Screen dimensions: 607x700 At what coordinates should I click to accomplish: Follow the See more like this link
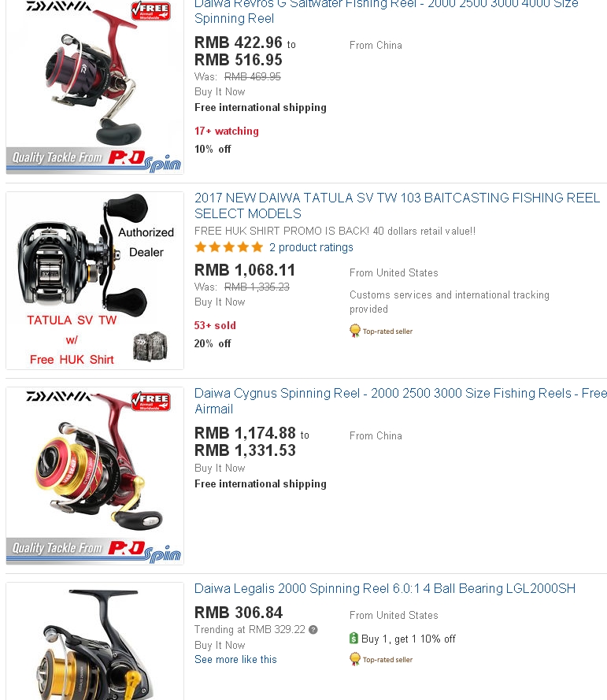pyautogui.click(x=235, y=659)
